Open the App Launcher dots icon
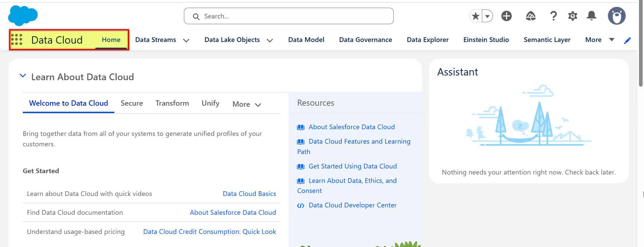 [x=16, y=40]
